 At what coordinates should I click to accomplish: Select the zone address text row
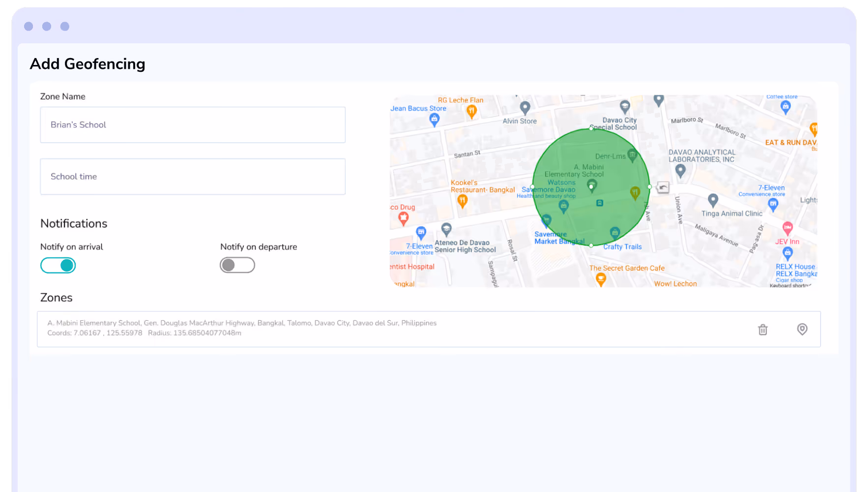pyautogui.click(x=242, y=323)
